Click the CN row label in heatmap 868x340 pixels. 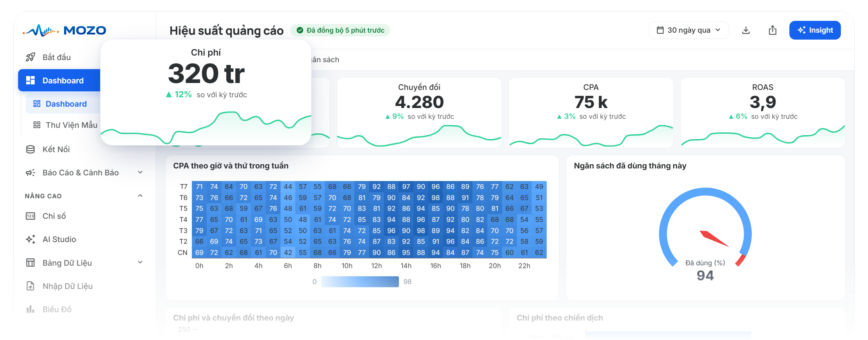click(183, 252)
